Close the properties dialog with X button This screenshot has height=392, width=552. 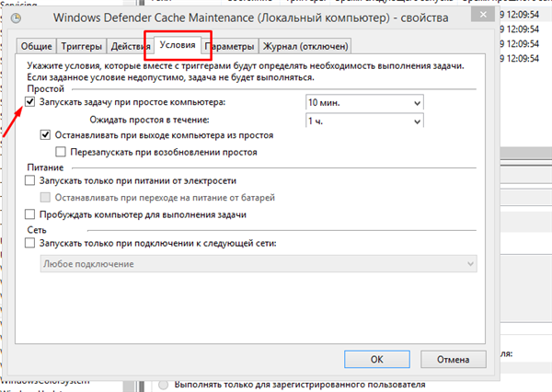483,15
